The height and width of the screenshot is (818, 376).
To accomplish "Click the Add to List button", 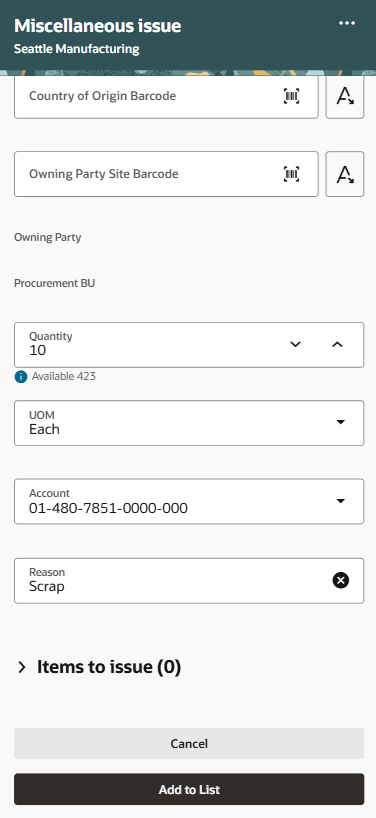I will (x=189, y=789).
